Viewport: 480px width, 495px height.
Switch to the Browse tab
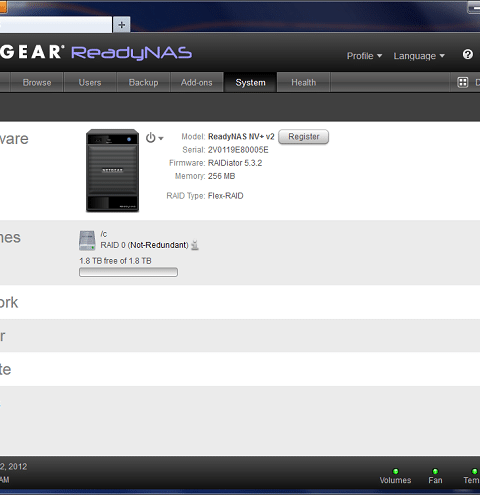tap(37, 82)
